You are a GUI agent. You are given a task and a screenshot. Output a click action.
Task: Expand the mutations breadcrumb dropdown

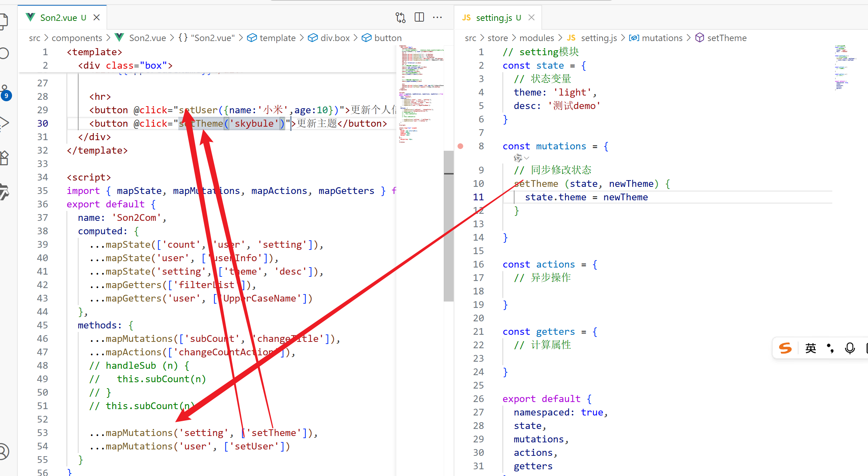tap(662, 38)
